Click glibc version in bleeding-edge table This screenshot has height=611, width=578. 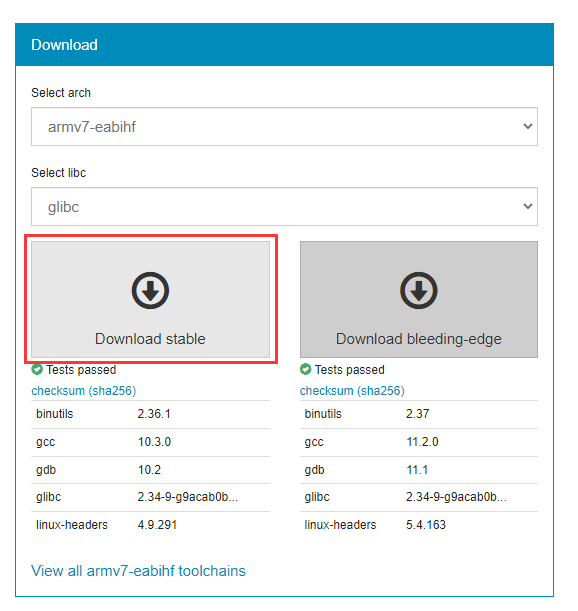pos(456,497)
